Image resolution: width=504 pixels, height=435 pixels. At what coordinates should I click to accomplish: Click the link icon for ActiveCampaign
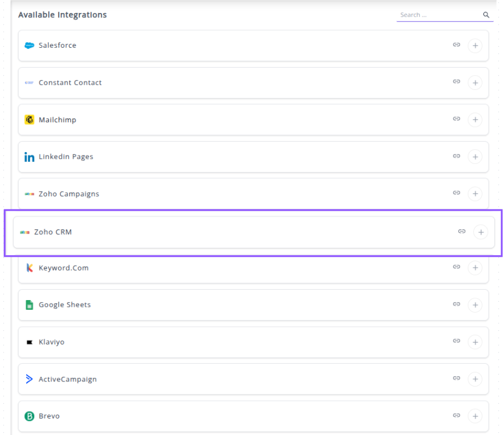[456, 378]
